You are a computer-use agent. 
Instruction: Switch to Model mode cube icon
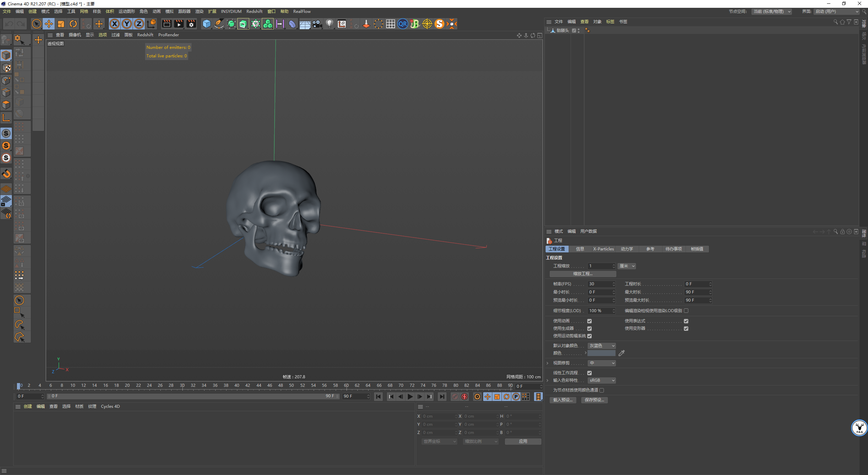click(x=6, y=55)
